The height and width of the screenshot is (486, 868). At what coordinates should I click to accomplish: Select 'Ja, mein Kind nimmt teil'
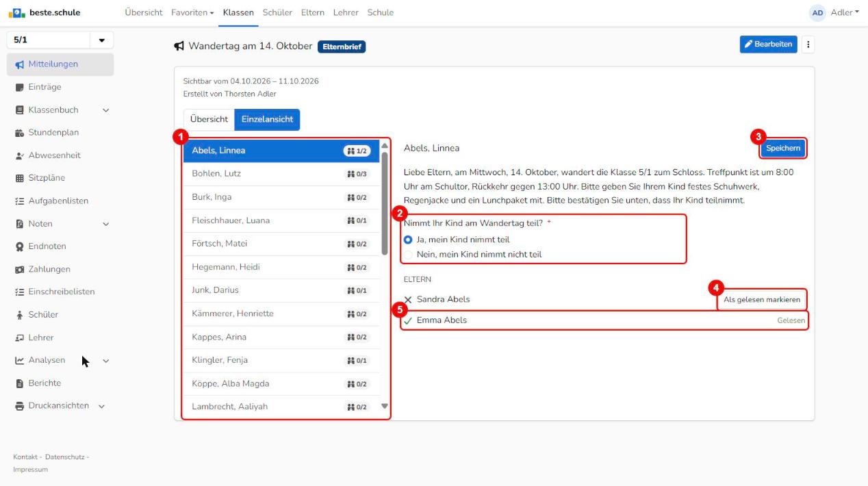point(408,240)
